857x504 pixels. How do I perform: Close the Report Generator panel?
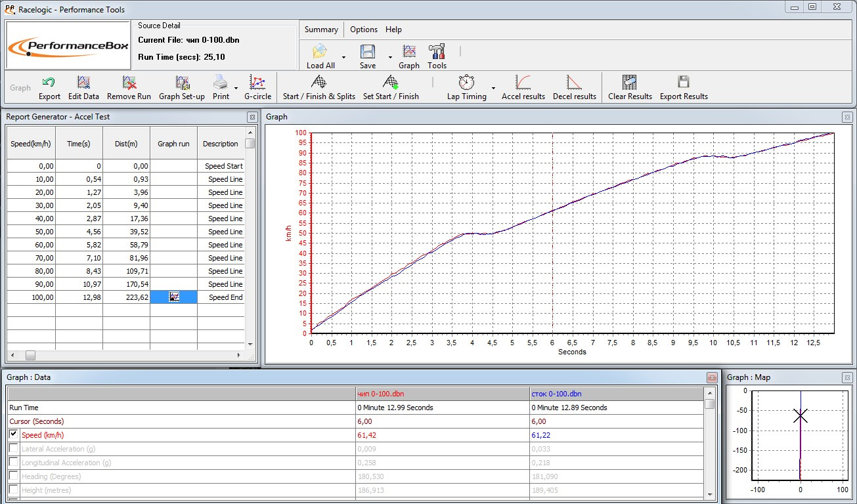point(252,117)
